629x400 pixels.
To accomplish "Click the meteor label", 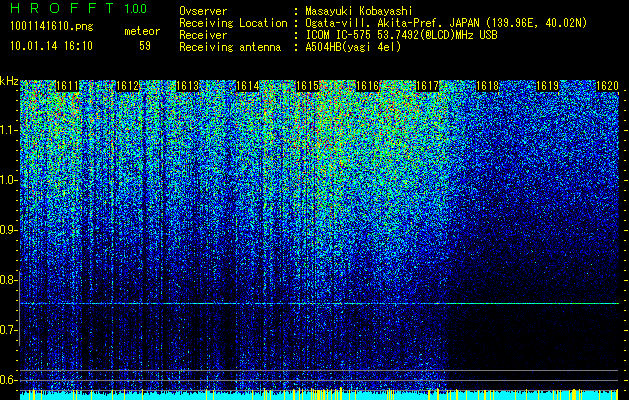I will 142,31.
